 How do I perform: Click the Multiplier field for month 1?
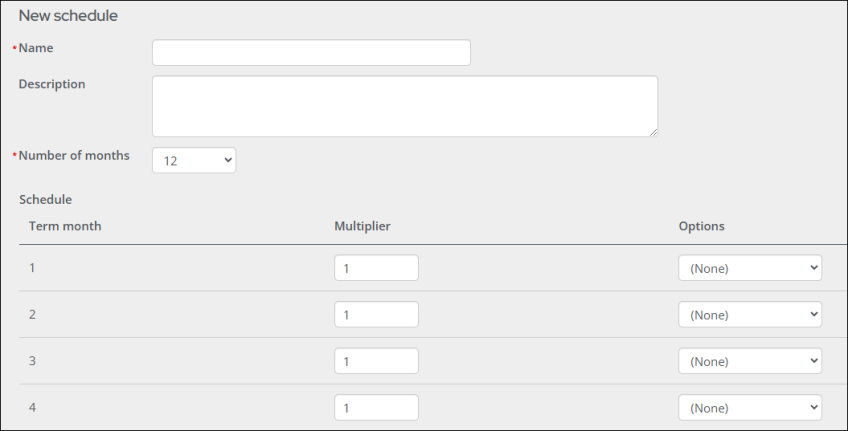[376, 268]
